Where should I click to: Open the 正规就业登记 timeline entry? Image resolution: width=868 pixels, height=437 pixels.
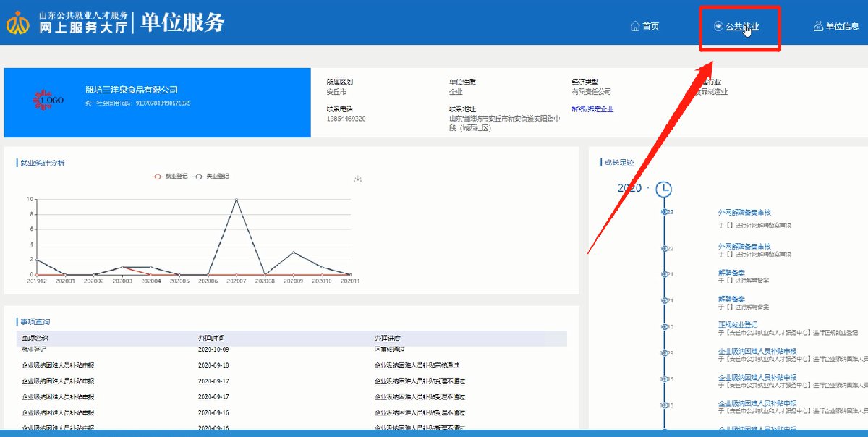[738, 325]
